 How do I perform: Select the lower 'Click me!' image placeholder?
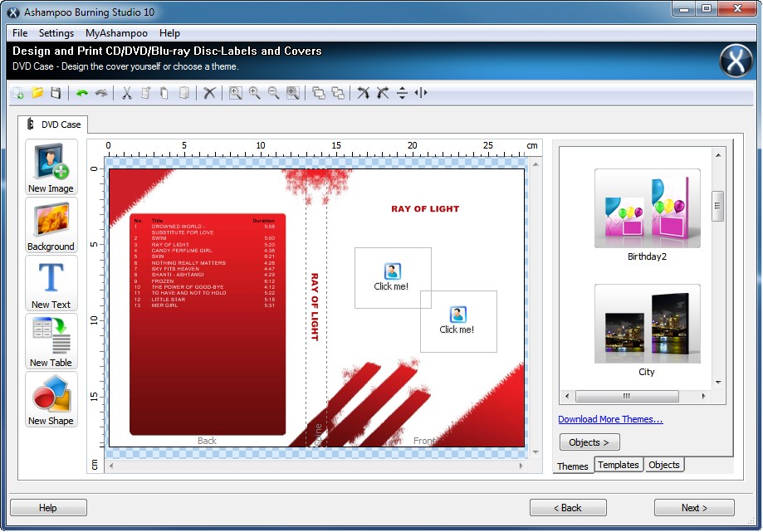[458, 321]
